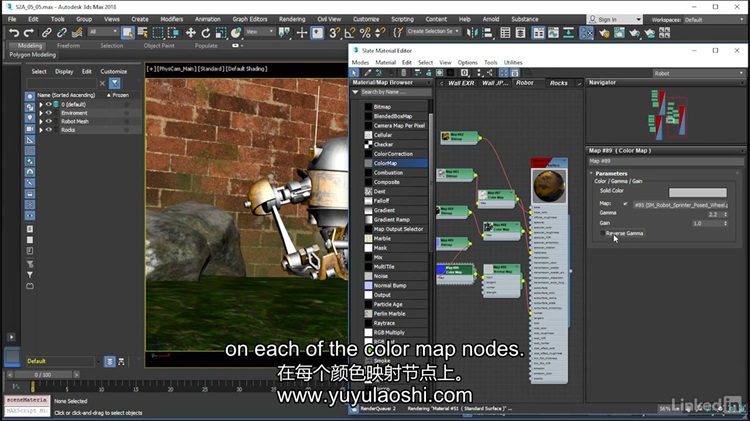Switch to the Rocks view tab
The height and width of the screenshot is (421, 750).
(558, 83)
